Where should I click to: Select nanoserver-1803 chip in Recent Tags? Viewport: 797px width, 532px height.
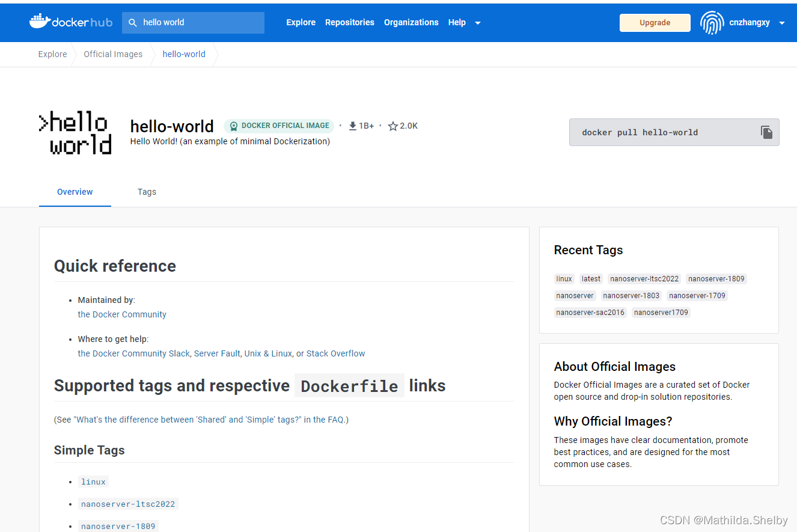[631, 296]
